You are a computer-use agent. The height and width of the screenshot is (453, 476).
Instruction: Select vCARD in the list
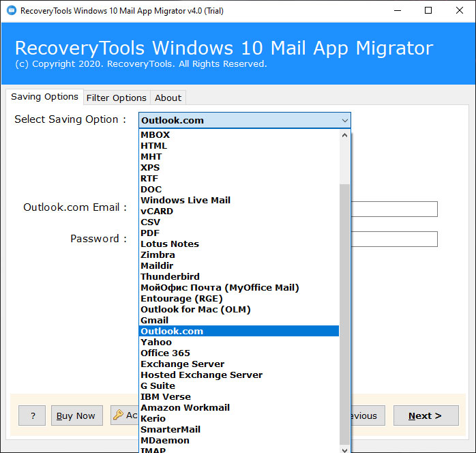point(239,211)
